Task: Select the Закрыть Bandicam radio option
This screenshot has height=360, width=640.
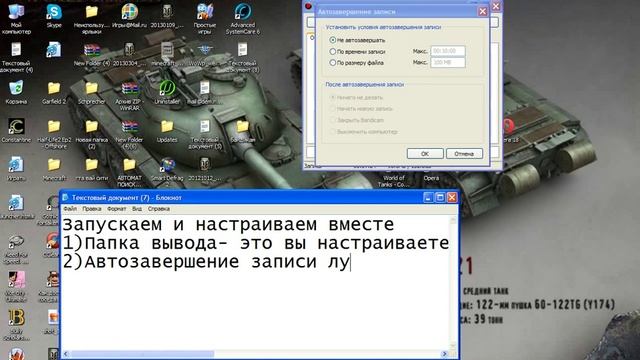Action: tap(333, 120)
